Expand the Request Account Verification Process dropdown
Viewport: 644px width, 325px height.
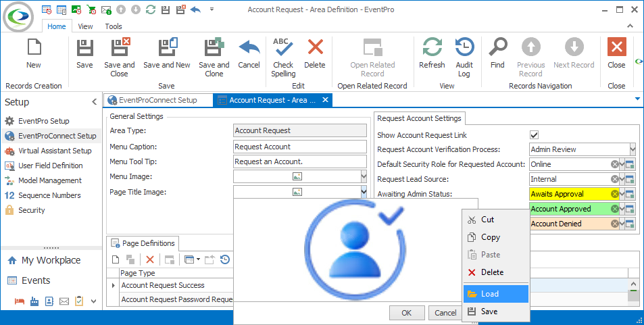click(633, 149)
